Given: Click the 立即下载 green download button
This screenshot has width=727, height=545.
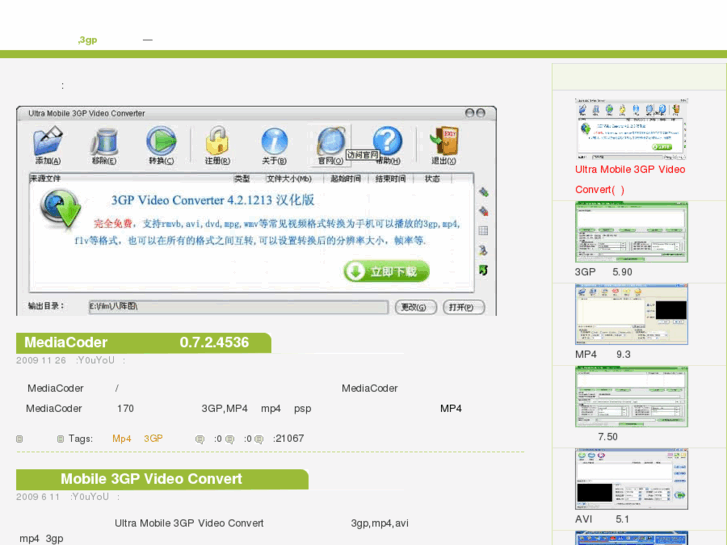Looking at the screenshot, I should tap(386, 271).
